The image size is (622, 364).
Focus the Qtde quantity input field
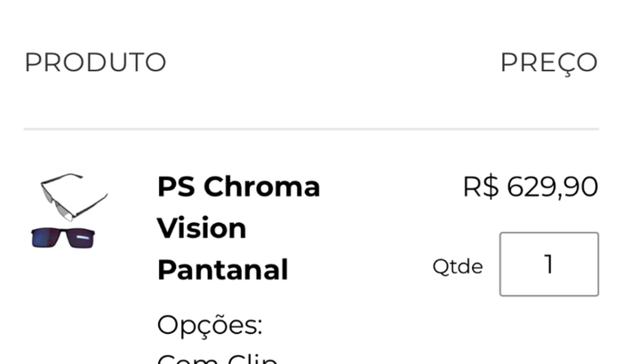[548, 264]
